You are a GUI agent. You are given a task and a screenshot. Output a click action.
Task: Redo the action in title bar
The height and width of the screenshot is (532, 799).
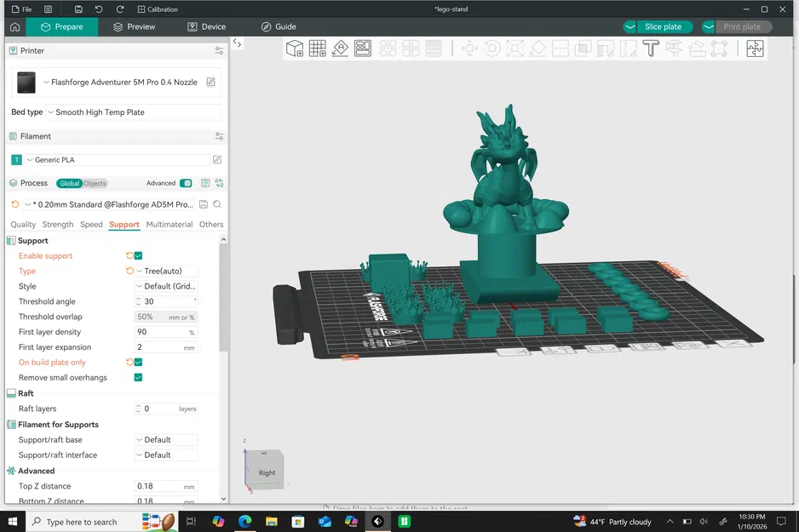pos(120,9)
